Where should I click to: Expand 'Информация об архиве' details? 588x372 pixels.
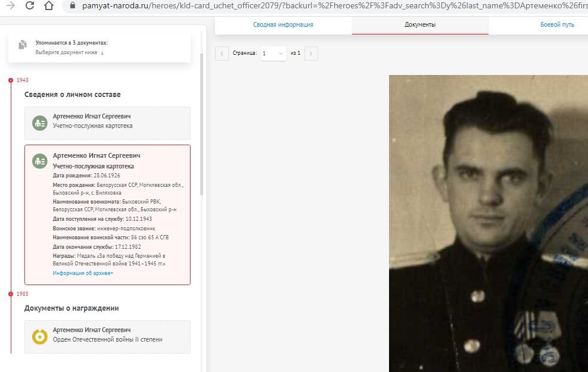coord(83,273)
